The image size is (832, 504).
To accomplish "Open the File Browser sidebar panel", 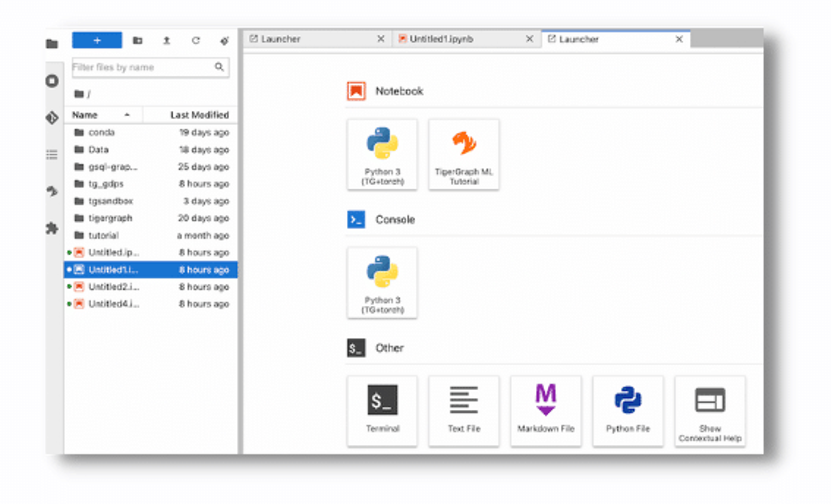I will click(x=52, y=44).
